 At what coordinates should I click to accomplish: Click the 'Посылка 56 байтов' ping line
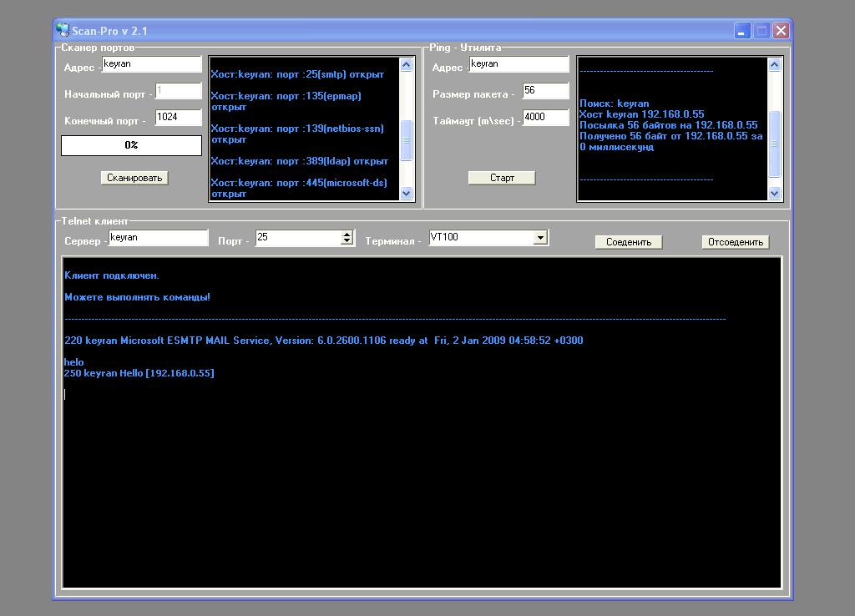(x=669, y=125)
